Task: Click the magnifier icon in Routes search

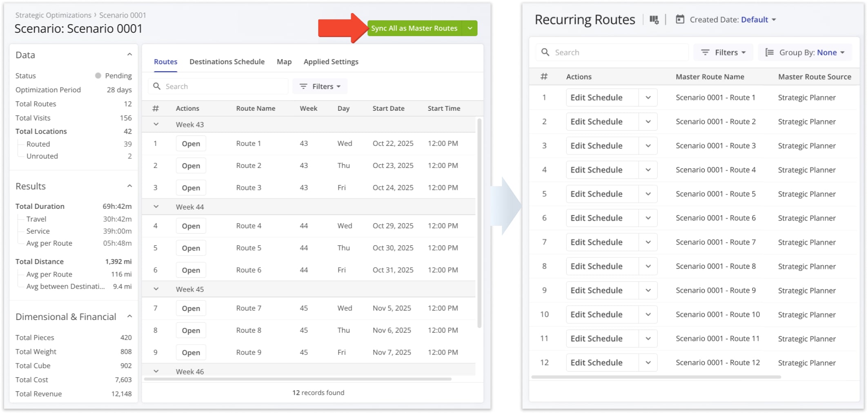Action: [x=157, y=86]
